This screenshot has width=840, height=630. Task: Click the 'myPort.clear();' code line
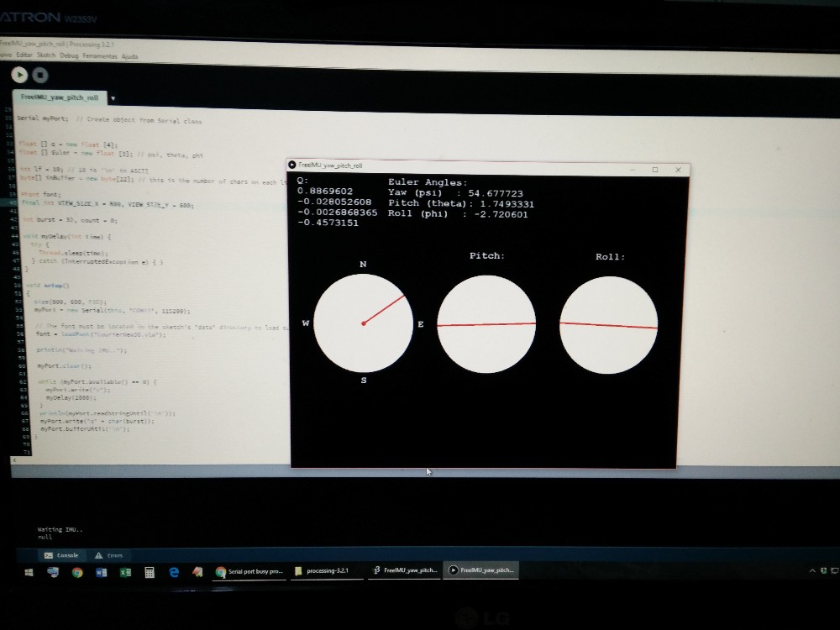65,366
